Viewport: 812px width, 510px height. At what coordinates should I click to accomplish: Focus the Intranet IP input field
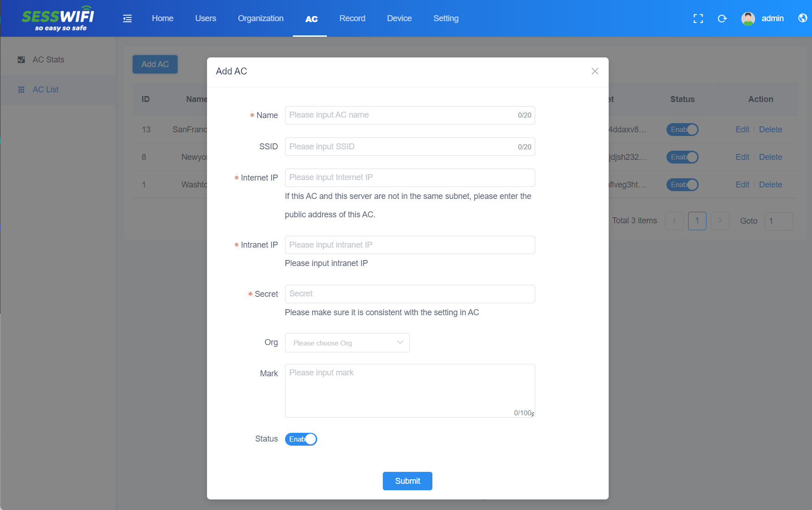[410, 245]
